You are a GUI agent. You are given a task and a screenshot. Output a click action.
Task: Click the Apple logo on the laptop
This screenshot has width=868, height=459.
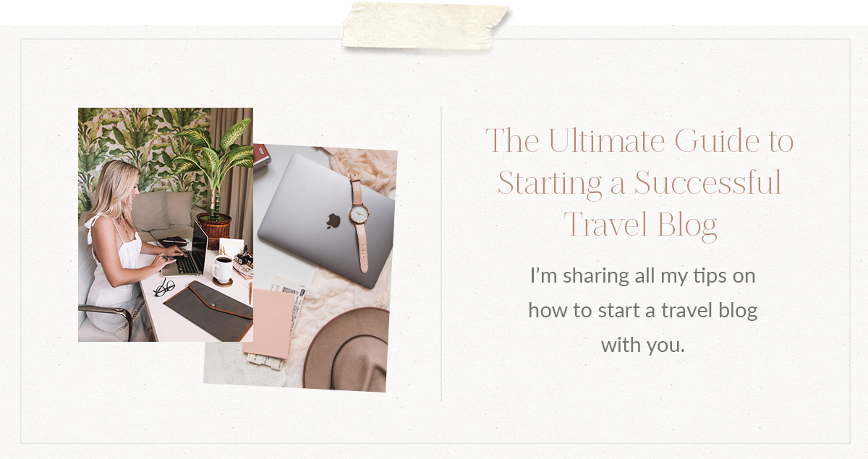click(x=333, y=219)
